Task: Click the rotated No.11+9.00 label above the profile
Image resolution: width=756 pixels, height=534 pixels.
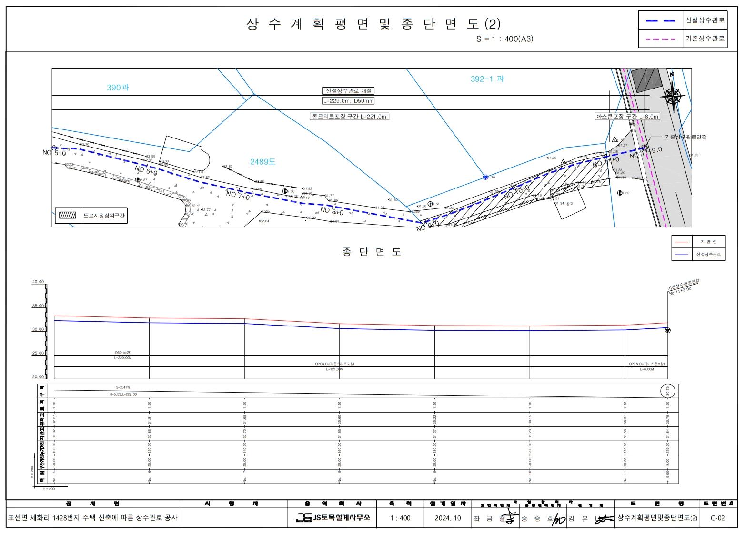Action: tap(680, 290)
